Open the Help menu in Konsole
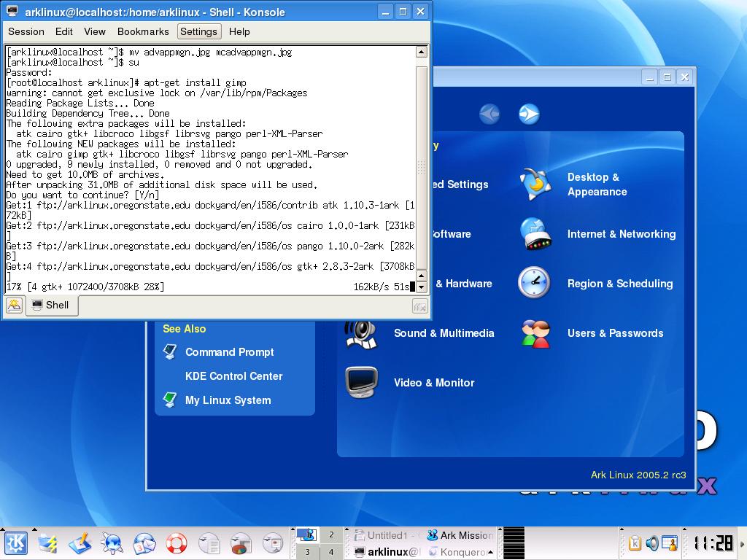 click(x=239, y=31)
